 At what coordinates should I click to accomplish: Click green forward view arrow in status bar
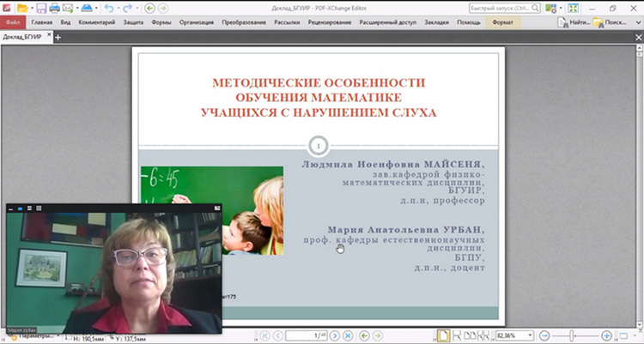click(377, 335)
